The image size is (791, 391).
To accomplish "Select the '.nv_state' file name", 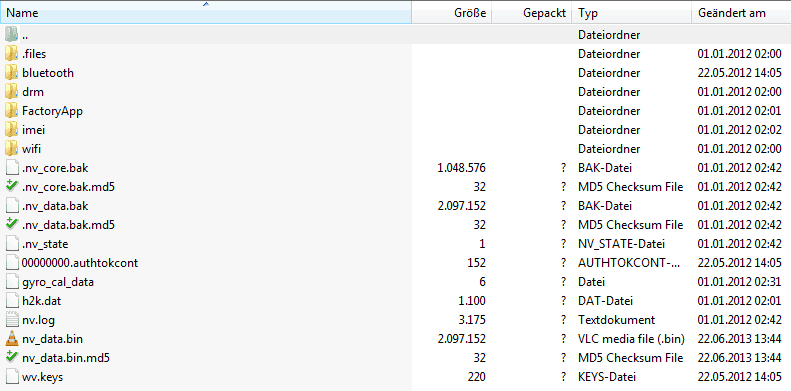I will tap(45, 244).
